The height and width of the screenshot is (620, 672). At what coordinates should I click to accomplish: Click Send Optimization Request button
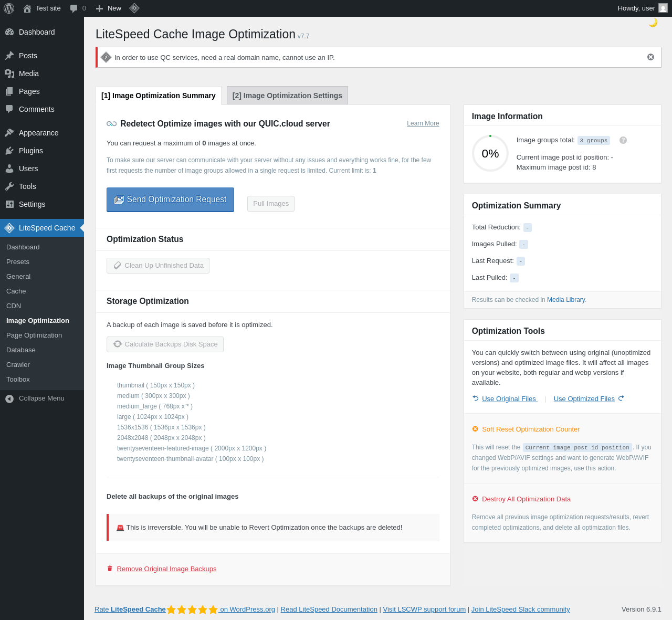pos(170,199)
